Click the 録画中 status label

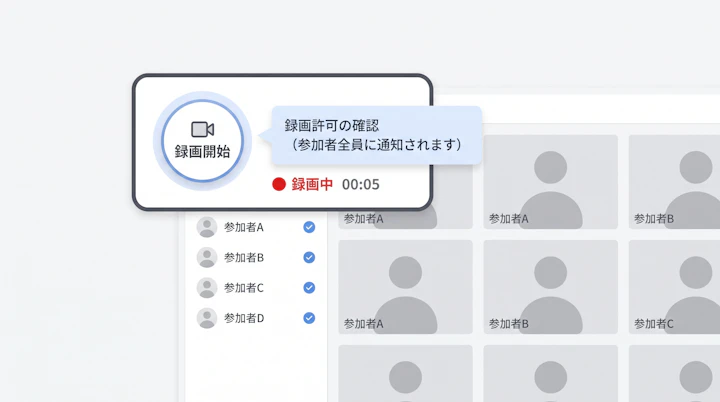click(x=312, y=184)
